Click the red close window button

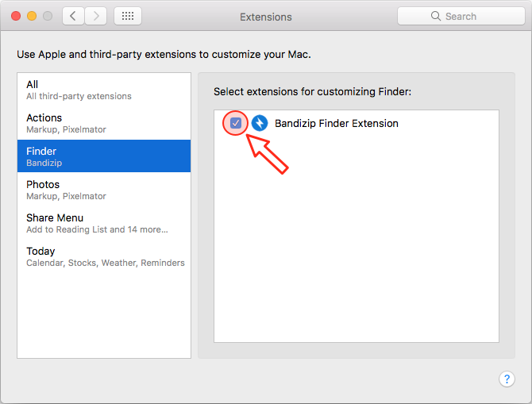click(x=16, y=16)
